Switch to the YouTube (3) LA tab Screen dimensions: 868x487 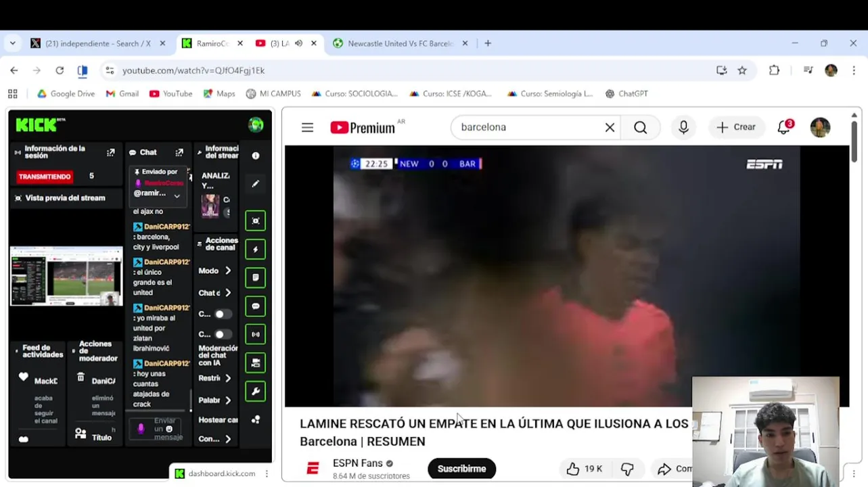(286, 43)
